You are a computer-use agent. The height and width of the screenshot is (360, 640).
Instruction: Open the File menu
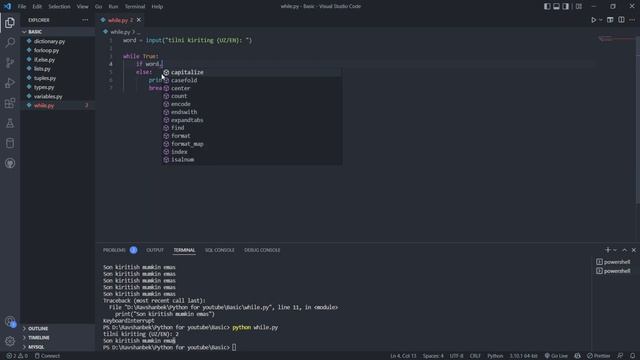coord(22,7)
